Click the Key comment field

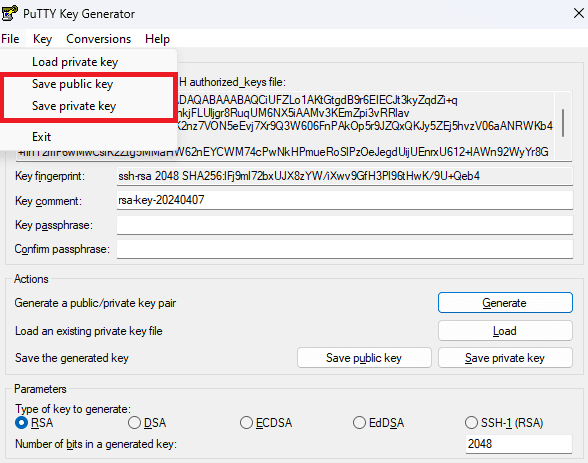click(345, 200)
